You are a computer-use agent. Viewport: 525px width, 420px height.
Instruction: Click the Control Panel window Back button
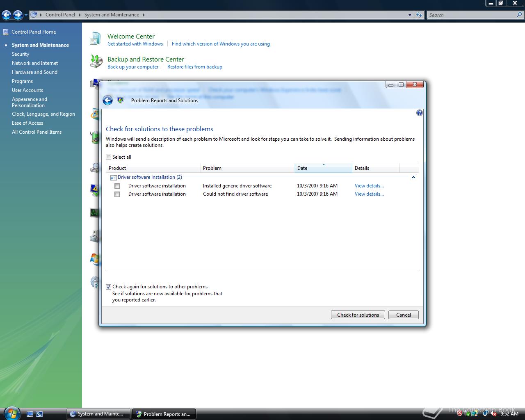[6, 15]
